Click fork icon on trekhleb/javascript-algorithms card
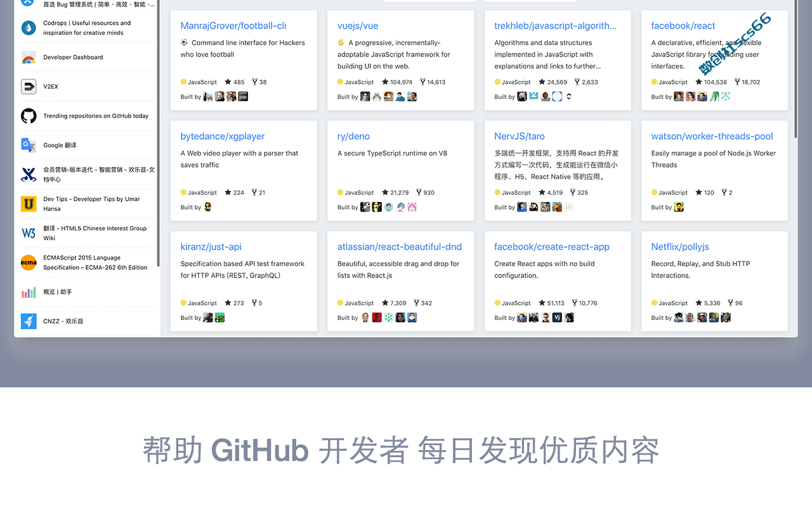Image resolution: width=812 pixels, height=508 pixels. tap(577, 82)
